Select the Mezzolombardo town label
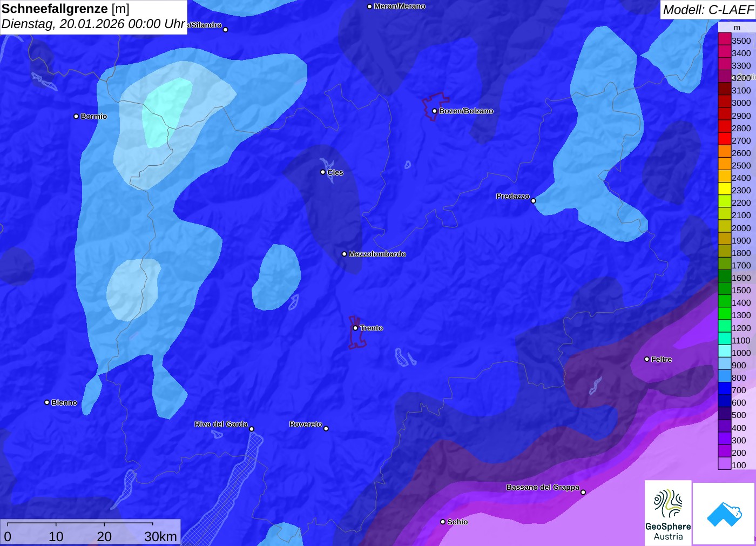Viewport: 756px width, 546px height. coord(377,254)
